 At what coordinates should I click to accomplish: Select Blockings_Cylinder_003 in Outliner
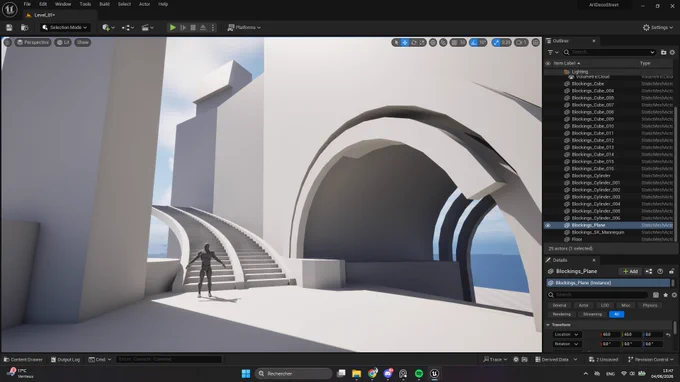(x=595, y=197)
